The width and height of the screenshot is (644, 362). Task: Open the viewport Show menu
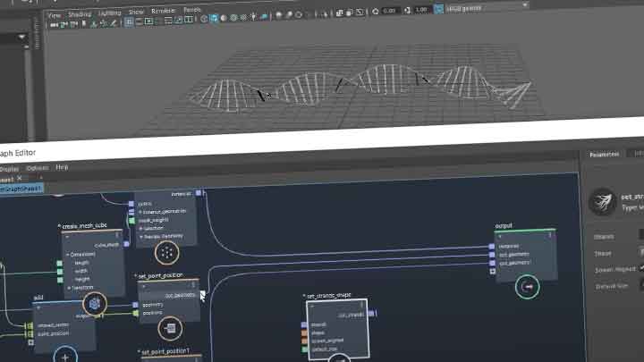[136, 12]
